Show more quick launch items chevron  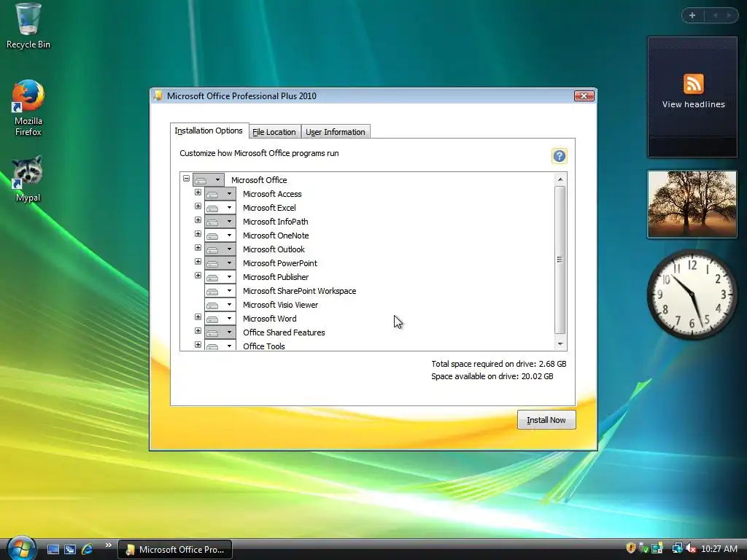108,545
